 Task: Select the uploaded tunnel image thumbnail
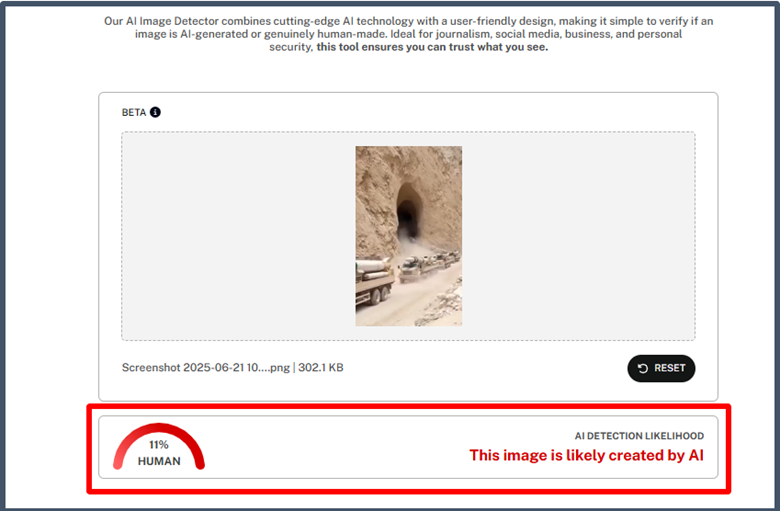408,236
